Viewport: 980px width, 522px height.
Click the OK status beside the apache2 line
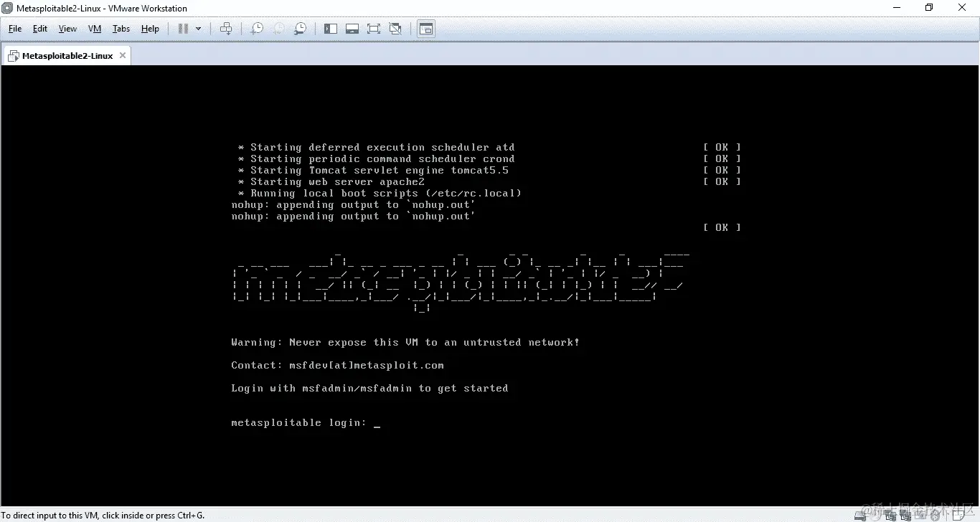pyautogui.click(x=722, y=182)
